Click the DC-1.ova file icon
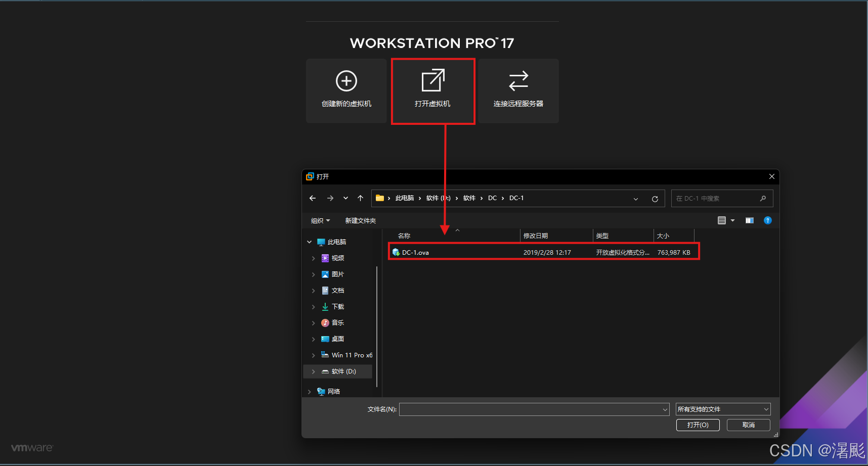The width and height of the screenshot is (868, 466). [x=396, y=252]
